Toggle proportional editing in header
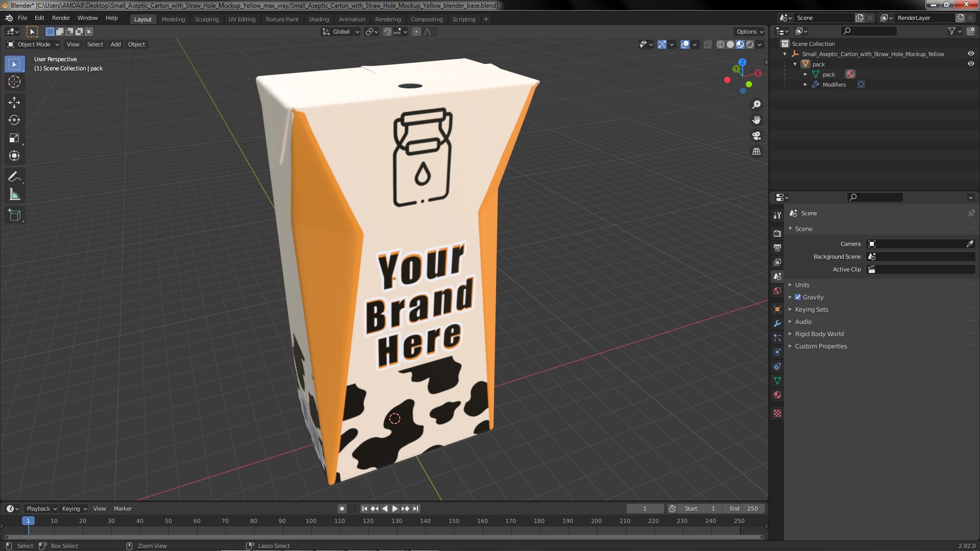Screen dimensions: 980x551 click(416, 32)
